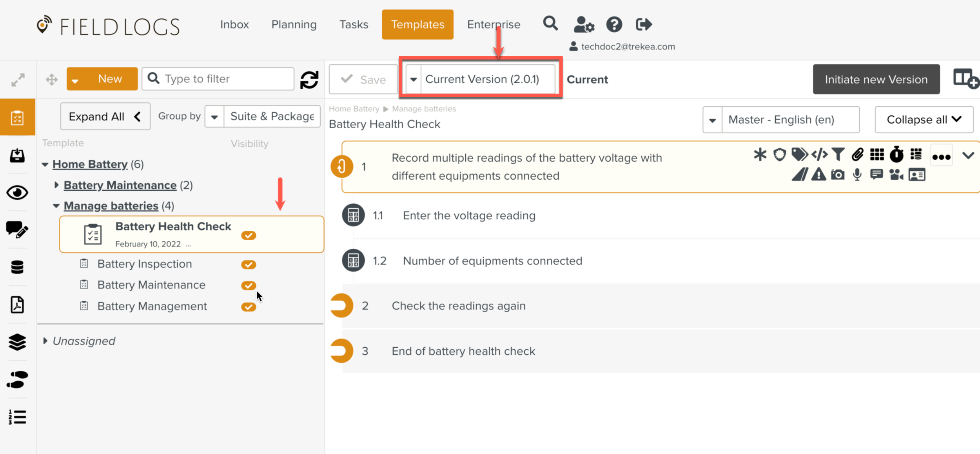This screenshot has width=980, height=454.
Task: Click the ID card icon on step 1
Action: tap(917, 175)
